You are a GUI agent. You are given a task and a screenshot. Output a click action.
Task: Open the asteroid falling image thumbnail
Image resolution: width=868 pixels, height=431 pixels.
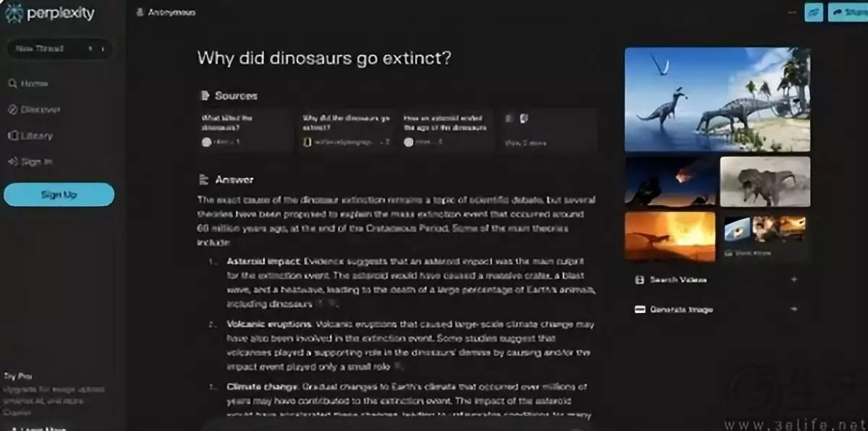tap(670, 182)
